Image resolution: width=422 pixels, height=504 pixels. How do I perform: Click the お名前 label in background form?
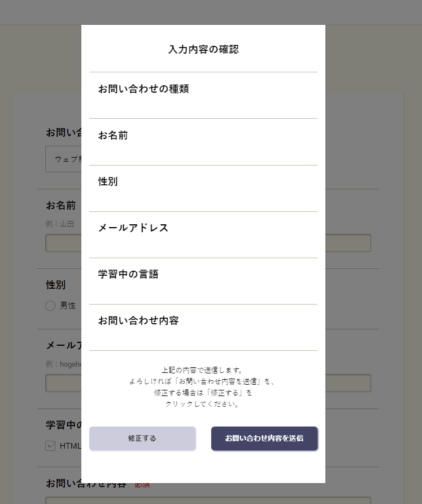(x=60, y=205)
